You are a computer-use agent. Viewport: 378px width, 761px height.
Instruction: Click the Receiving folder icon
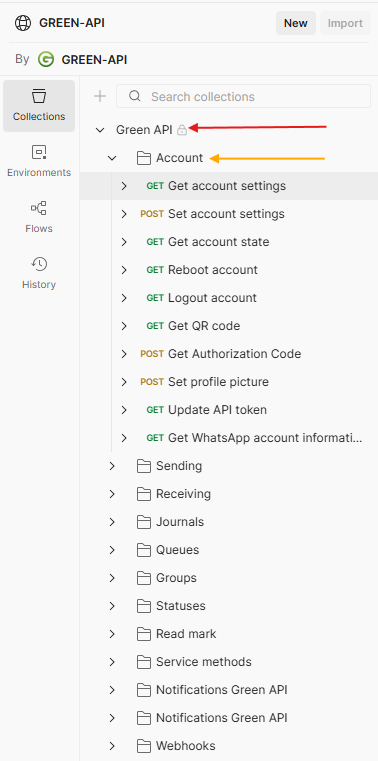pyautogui.click(x=144, y=494)
